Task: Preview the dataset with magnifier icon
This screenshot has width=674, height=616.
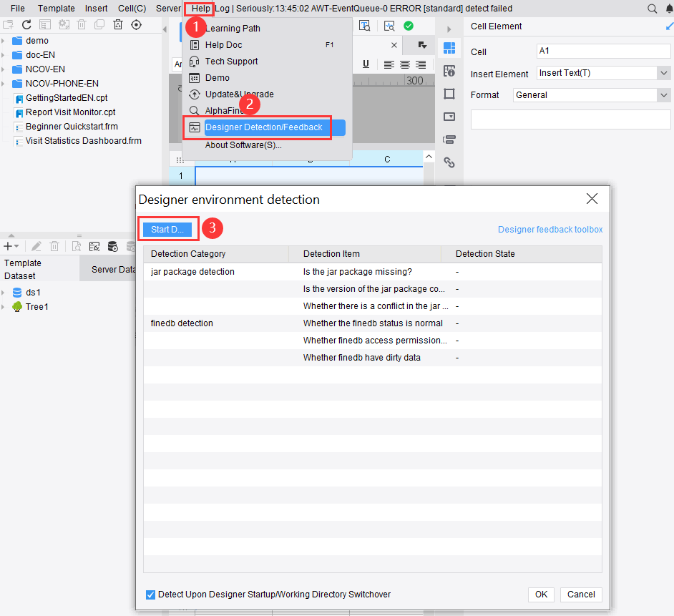Action: (76, 246)
